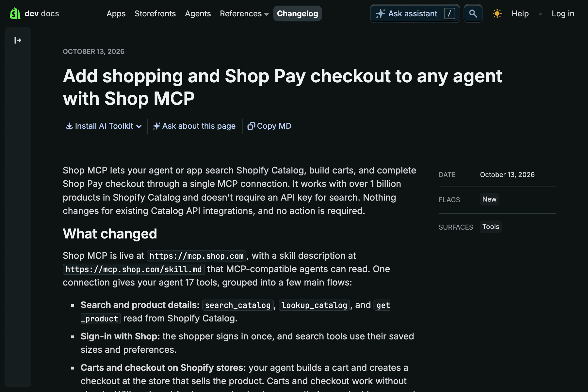Click the Tools surface badge
The height and width of the screenshot is (392, 588).
(491, 227)
